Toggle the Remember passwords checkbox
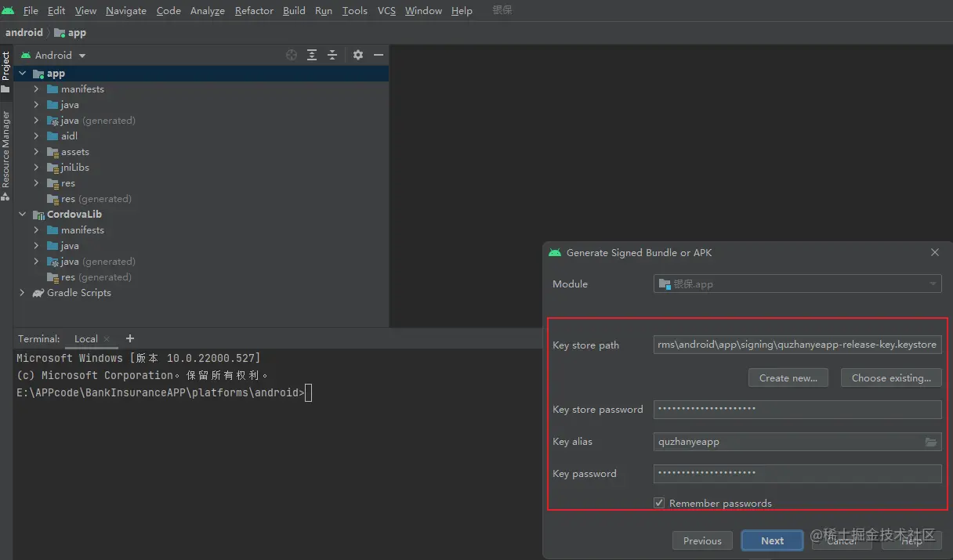 pyautogui.click(x=659, y=503)
